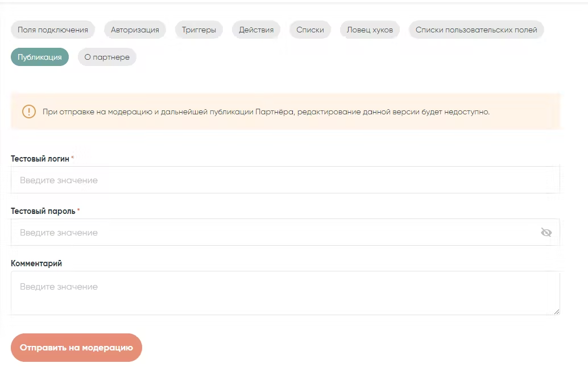Click the Тестовый пароль field label
Viewport: 588px width, 392px height.
pos(43,211)
